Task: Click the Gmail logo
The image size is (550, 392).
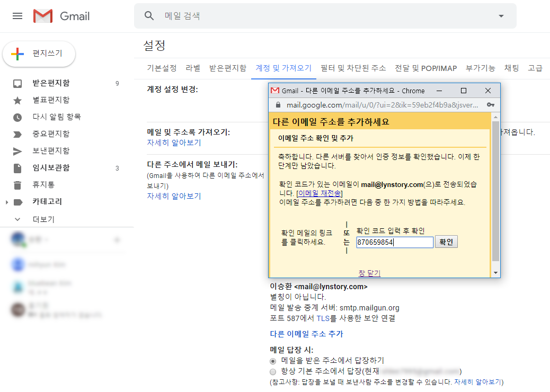Action: 61,16
